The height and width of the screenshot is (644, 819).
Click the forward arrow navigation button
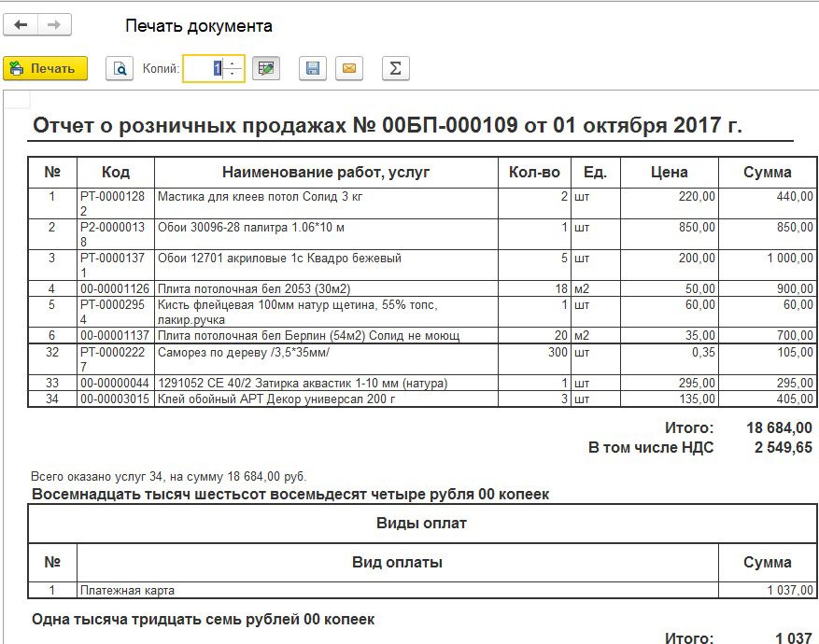pos(54,25)
